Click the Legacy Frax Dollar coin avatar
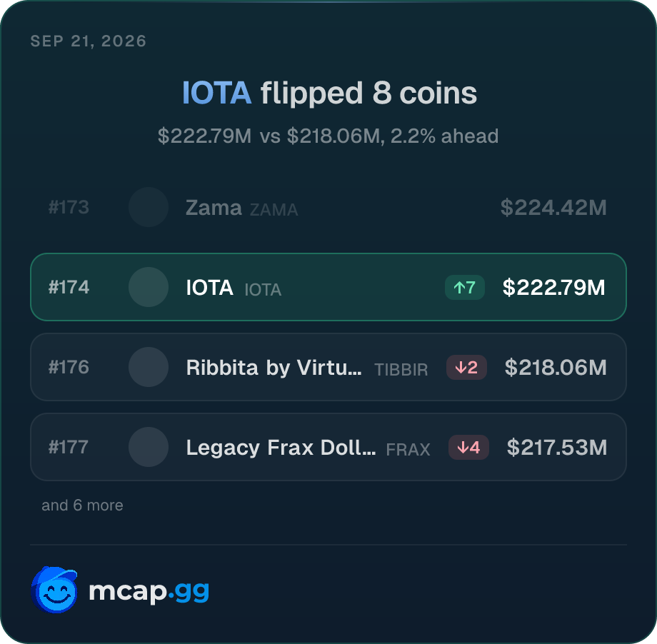 click(x=149, y=447)
